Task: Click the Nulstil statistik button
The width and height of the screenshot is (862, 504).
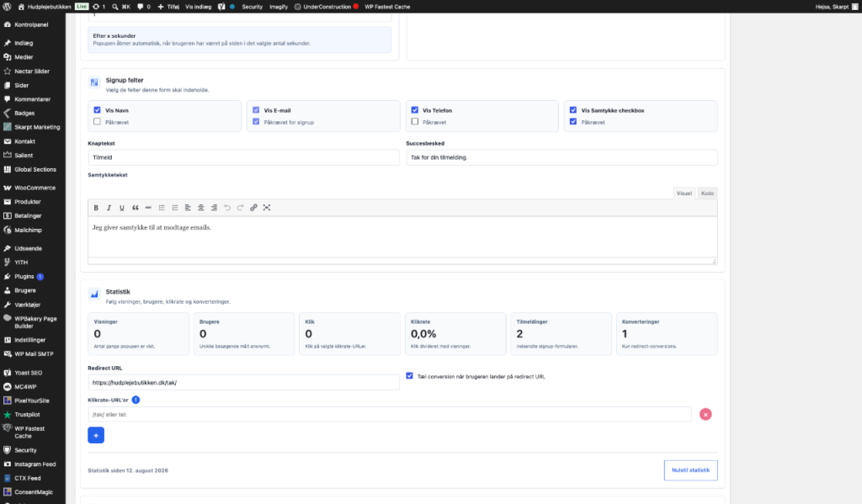Action: pyautogui.click(x=690, y=470)
